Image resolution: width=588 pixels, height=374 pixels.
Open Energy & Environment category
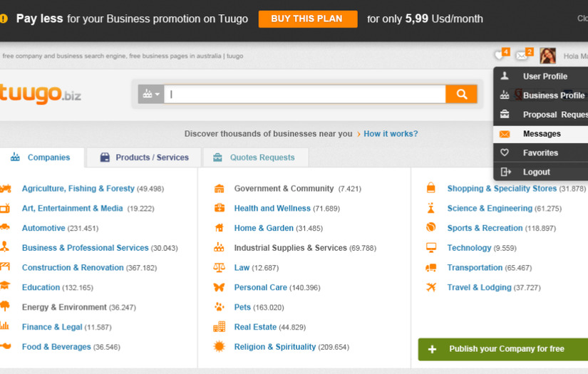click(x=64, y=307)
